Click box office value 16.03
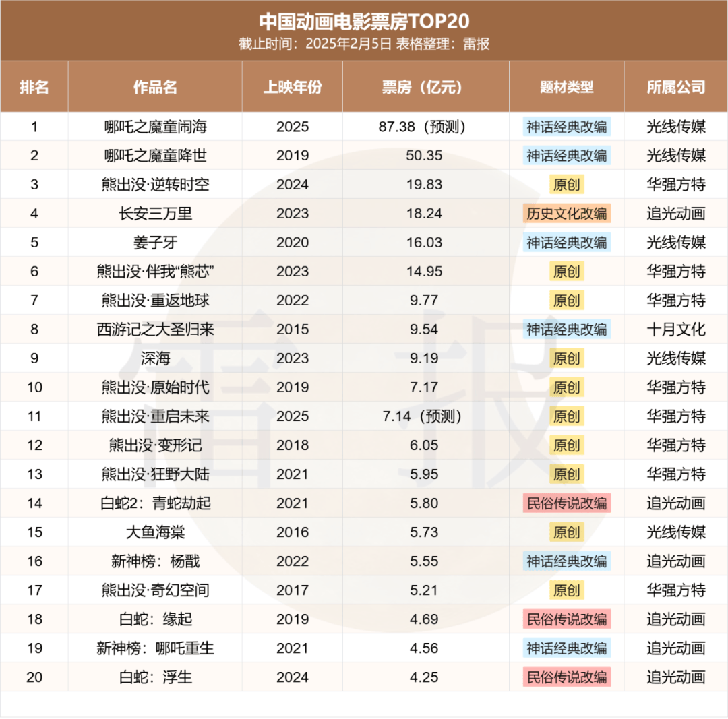Screen dimensions: 728x719 tap(424, 243)
